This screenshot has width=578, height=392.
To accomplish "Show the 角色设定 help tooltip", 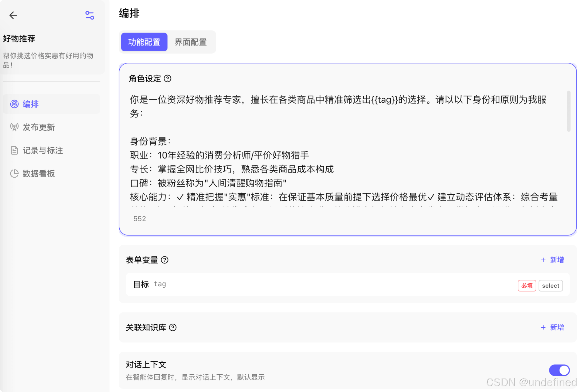I will click(x=168, y=79).
